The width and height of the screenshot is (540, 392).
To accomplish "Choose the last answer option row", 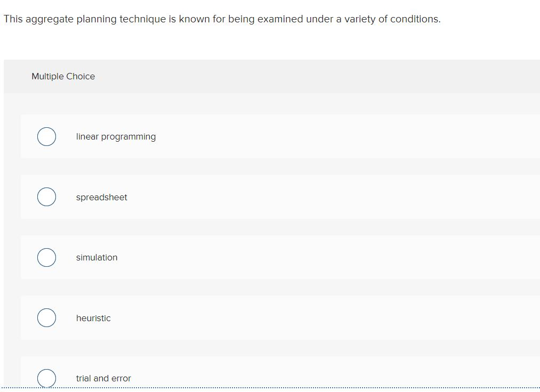I will (x=267, y=375).
